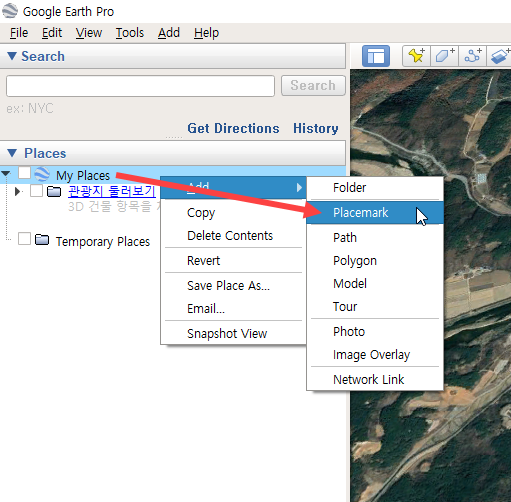Click the Search button

click(x=313, y=86)
